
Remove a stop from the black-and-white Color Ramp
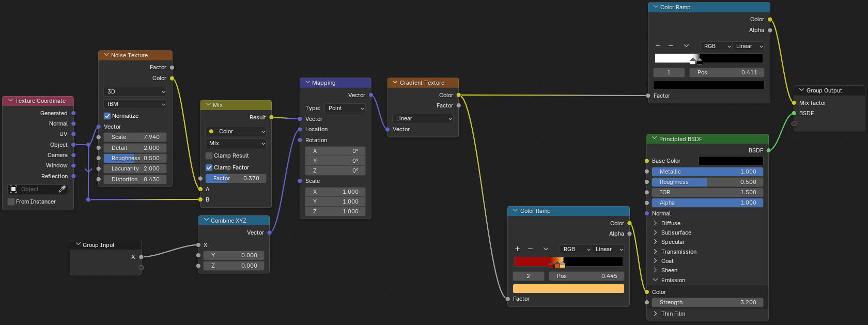tap(671, 46)
